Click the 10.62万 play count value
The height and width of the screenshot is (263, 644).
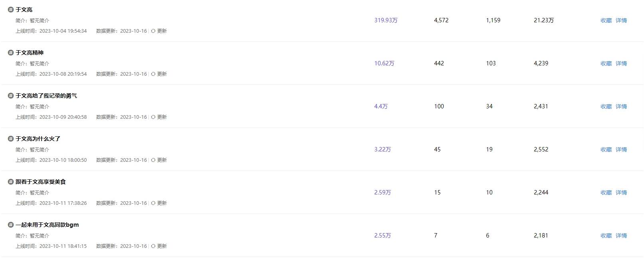pos(384,63)
